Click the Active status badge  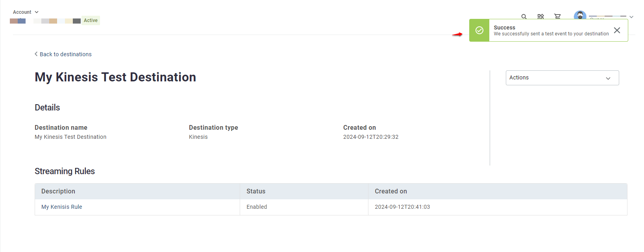click(91, 20)
